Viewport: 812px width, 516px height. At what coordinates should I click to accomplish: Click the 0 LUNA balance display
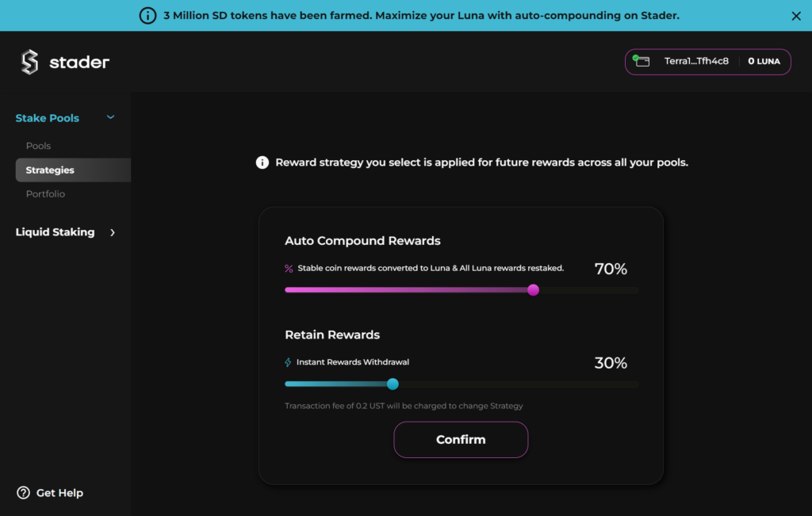[764, 61]
